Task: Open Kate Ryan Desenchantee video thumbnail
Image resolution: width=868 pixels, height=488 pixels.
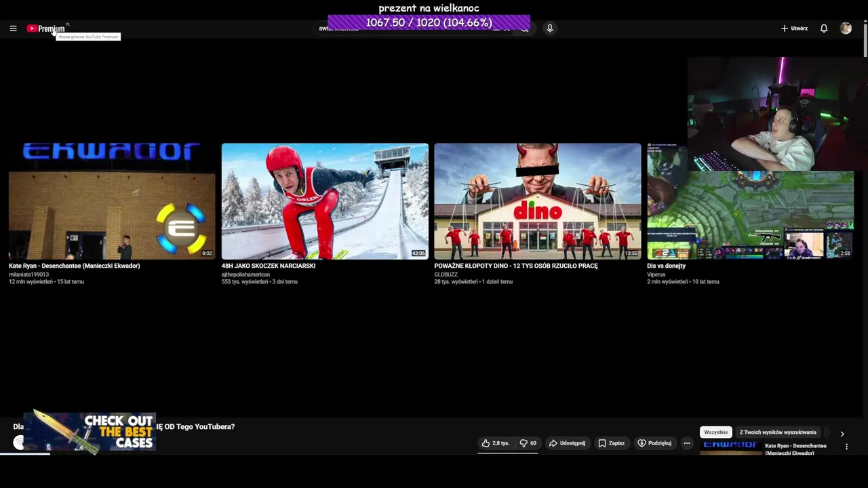Action: [112, 201]
